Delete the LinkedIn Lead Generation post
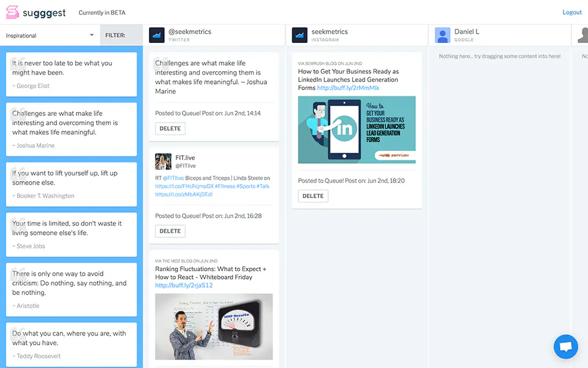 click(313, 196)
